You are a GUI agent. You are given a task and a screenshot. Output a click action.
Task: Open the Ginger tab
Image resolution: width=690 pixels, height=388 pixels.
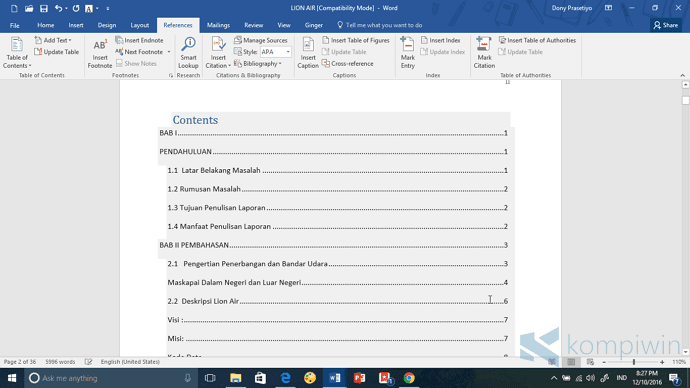pyautogui.click(x=314, y=25)
